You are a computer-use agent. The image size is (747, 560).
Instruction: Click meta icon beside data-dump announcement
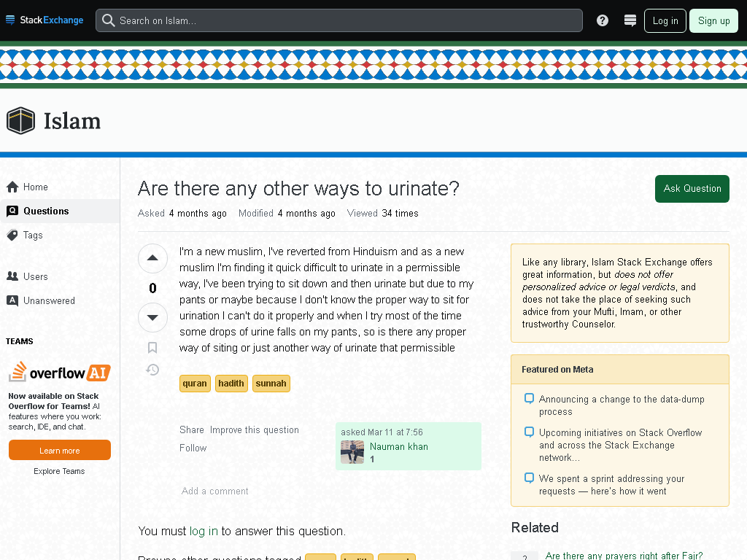pyautogui.click(x=529, y=398)
